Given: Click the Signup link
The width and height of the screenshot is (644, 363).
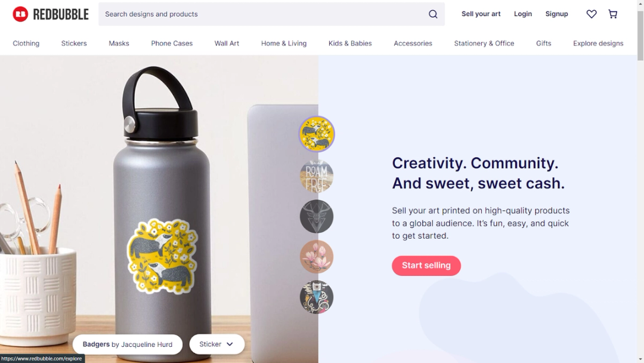Looking at the screenshot, I should point(556,14).
